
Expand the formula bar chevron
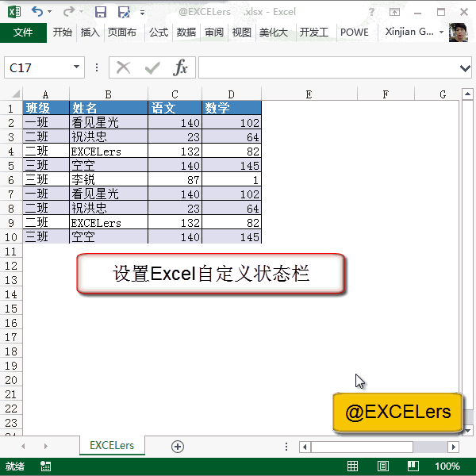click(465, 68)
